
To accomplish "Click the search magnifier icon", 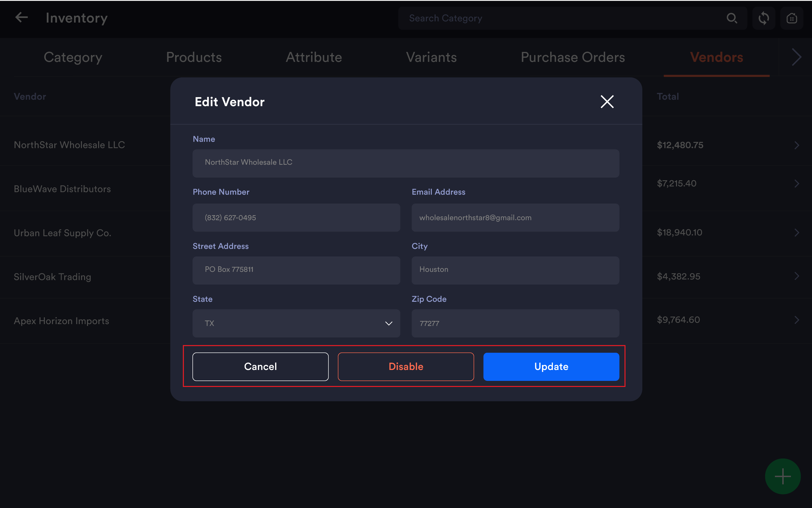I will pos(732,18).
